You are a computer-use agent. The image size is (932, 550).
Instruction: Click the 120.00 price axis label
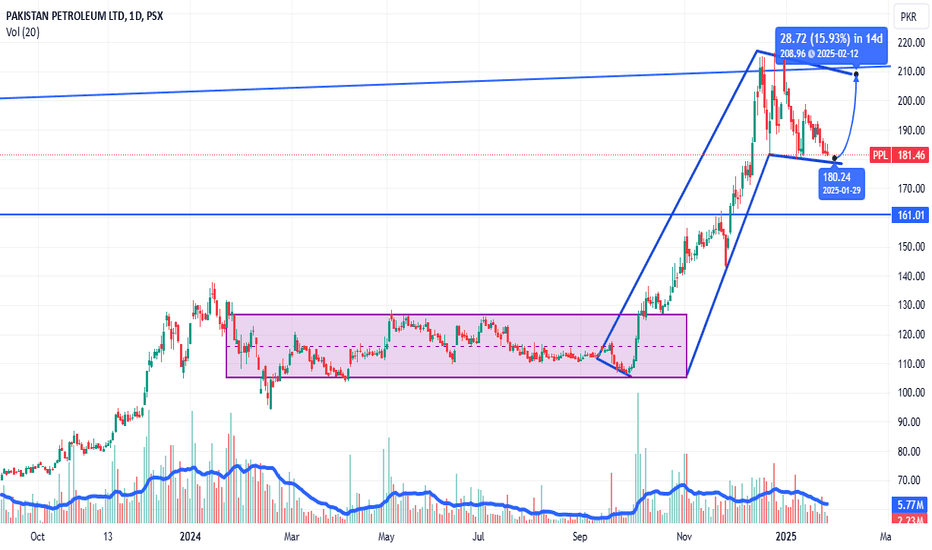[911, 334]
